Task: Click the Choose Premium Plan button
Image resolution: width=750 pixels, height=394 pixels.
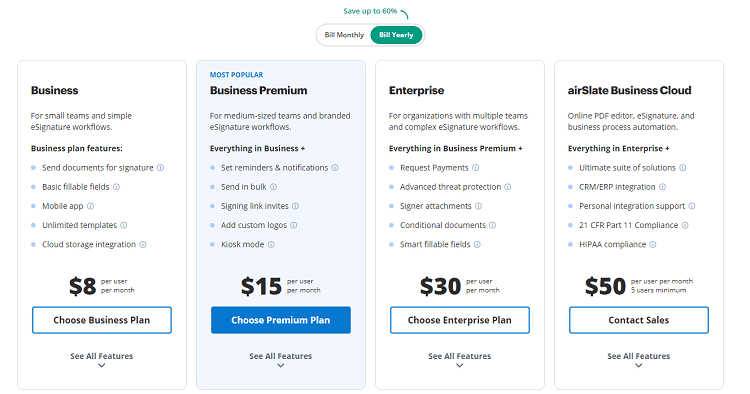Action: click(x=281, y=320)
